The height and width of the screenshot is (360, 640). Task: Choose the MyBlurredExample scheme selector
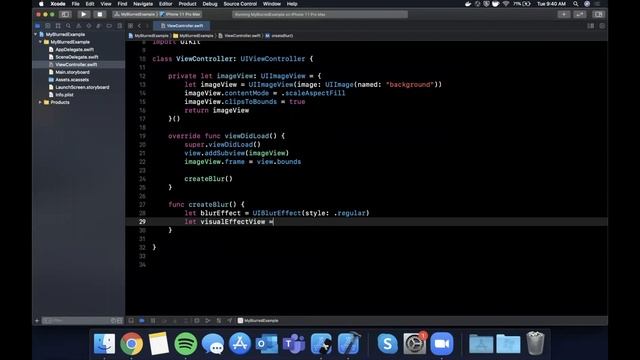tap(135, 14)
